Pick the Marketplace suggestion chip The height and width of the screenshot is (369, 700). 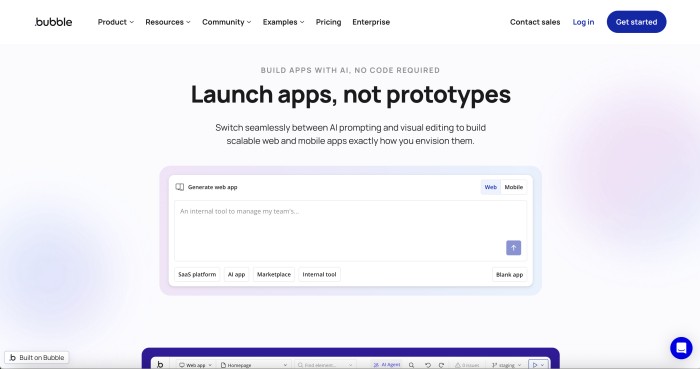pos(274,274)
